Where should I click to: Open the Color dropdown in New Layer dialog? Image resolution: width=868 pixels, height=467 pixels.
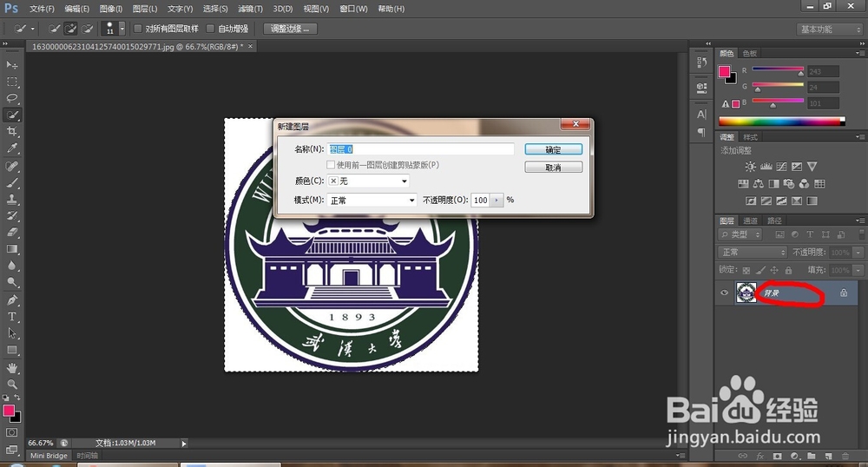pyautogui.click(x=368, y=181)
